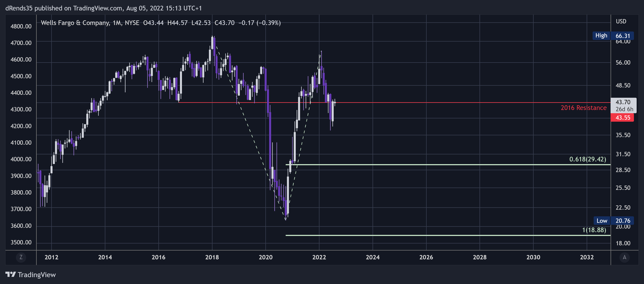Open the TradingView wordmark link
Image resolution: width=644 pixels, height=284 pixels.
click(x=37, y=274)
